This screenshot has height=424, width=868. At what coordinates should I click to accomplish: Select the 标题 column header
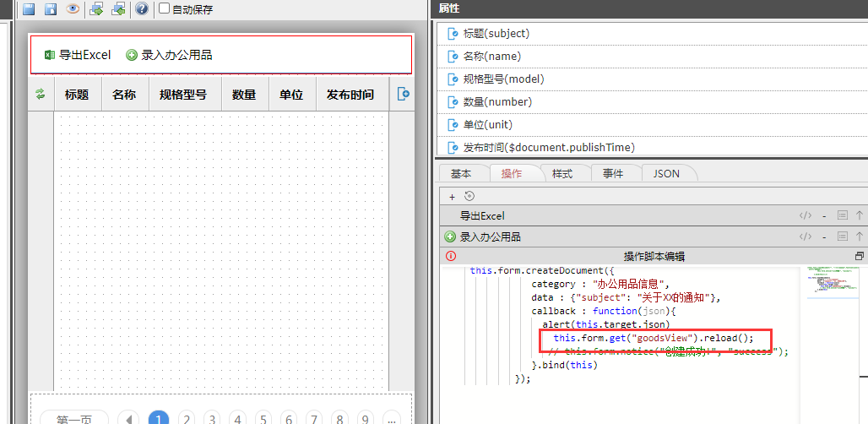click(x=77, y=95)
